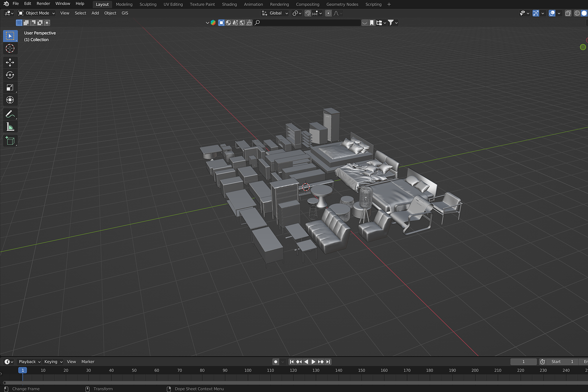Open the timeline Playback popover

[29, 362]
